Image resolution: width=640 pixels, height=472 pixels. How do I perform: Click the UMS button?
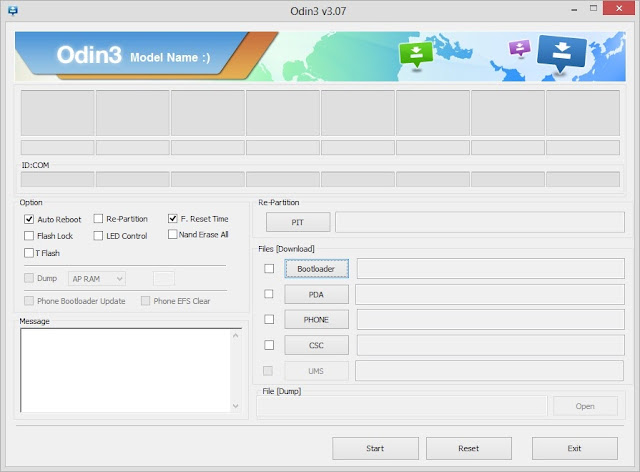tap(316, 371)
